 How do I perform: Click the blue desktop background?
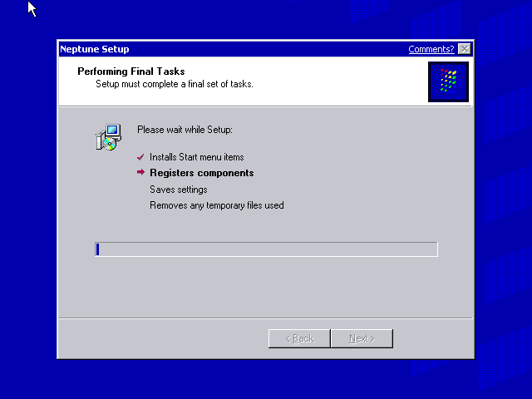266,380
